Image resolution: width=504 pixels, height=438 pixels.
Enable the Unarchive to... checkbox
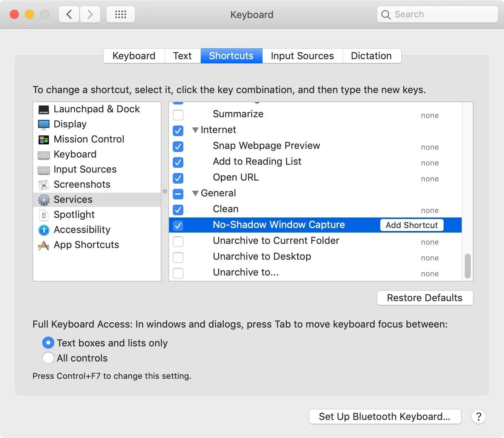pos(178,273)
